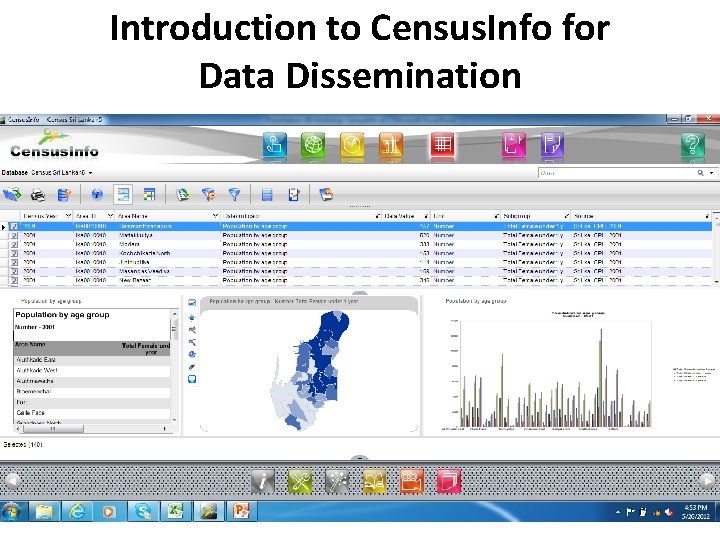This screenshot has width=720, height=540.
Task: Open the orange video camera icon in bottom bar
Action: 411,481
